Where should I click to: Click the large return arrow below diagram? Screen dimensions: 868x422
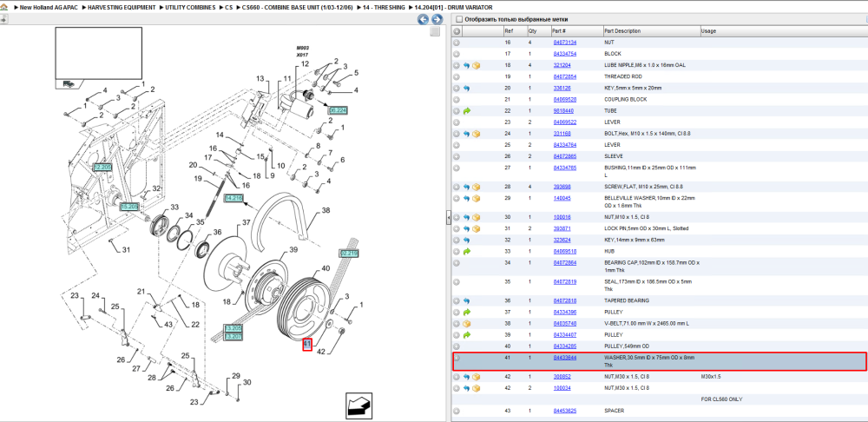357,406
